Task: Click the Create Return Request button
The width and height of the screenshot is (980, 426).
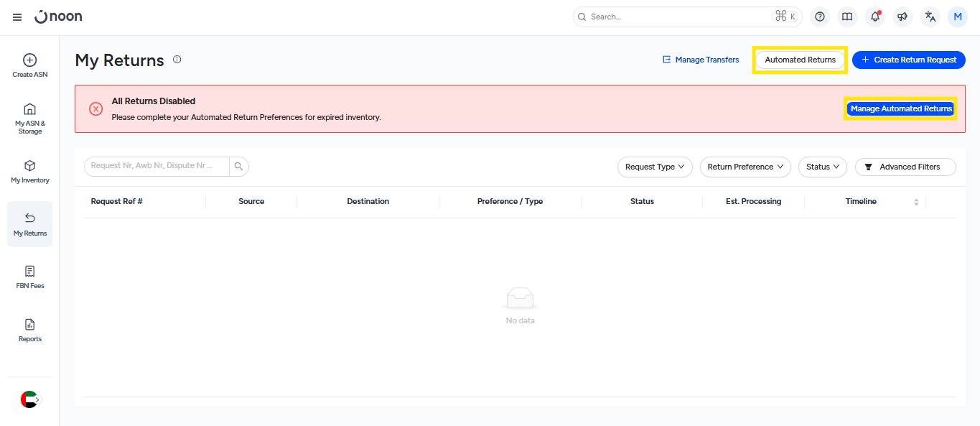Action: pos(908,60)
